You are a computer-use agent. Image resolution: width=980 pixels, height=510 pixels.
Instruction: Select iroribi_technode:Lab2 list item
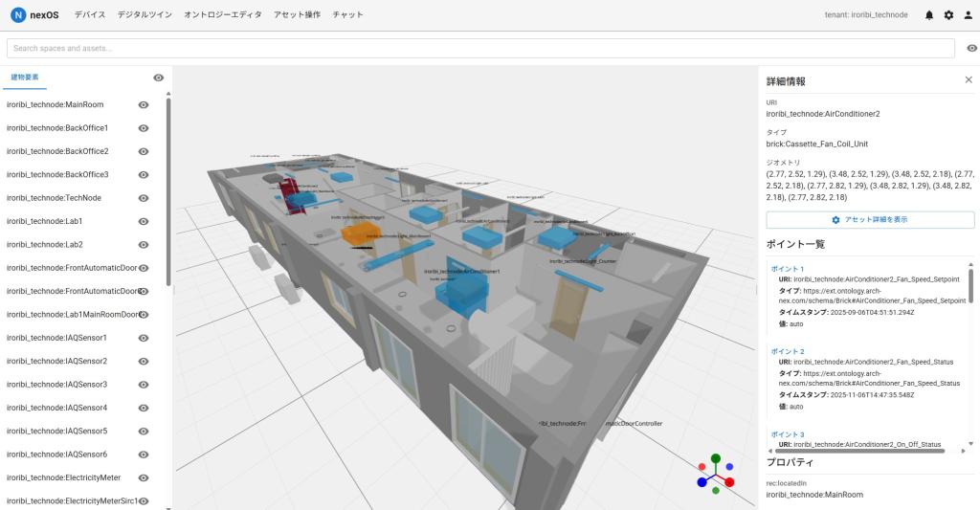point(44,245)
